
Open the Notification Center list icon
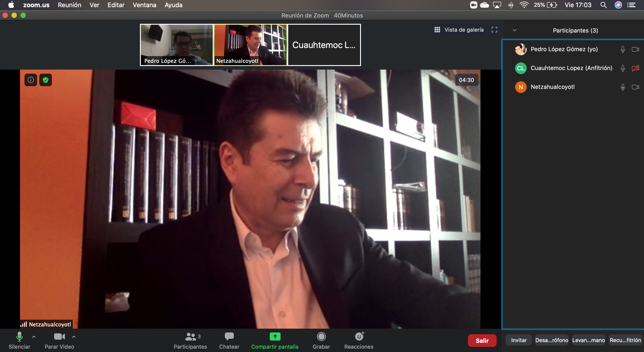pyautogui.click(x=631, y=5)
